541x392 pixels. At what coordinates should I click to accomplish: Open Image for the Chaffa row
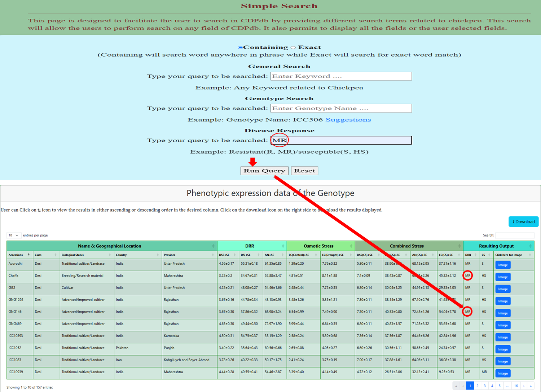[503, 277]
